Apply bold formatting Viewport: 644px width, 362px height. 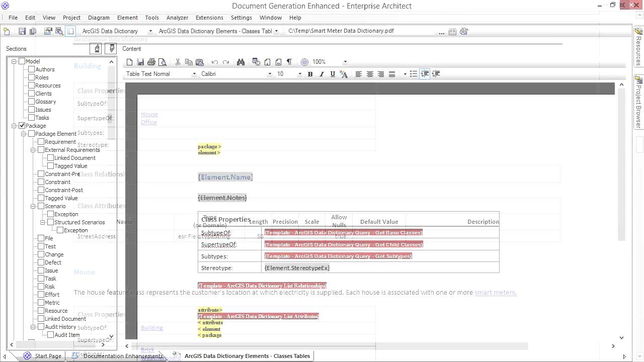310,74
